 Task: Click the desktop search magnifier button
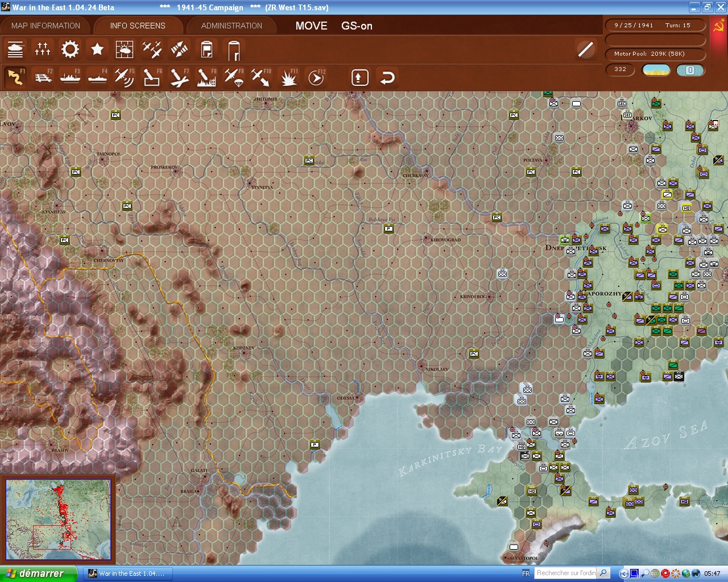[603, 573]
